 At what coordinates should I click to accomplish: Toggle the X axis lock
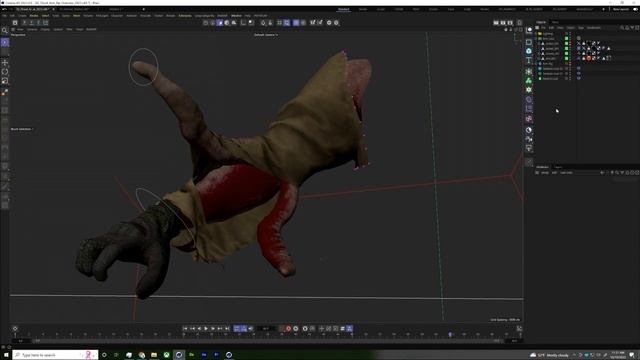(x=24, y=22)
